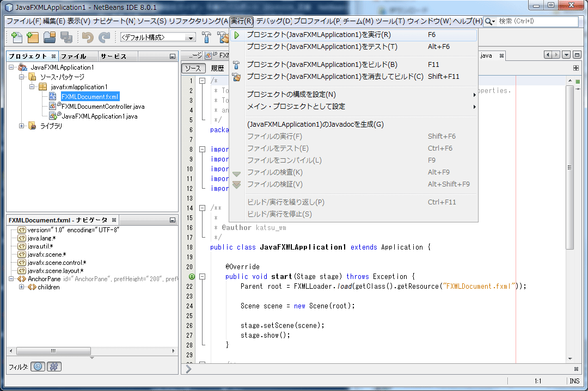Click the Save All toolbar icon
Viewport: 588px width, 391px height.
click(66, 37)
